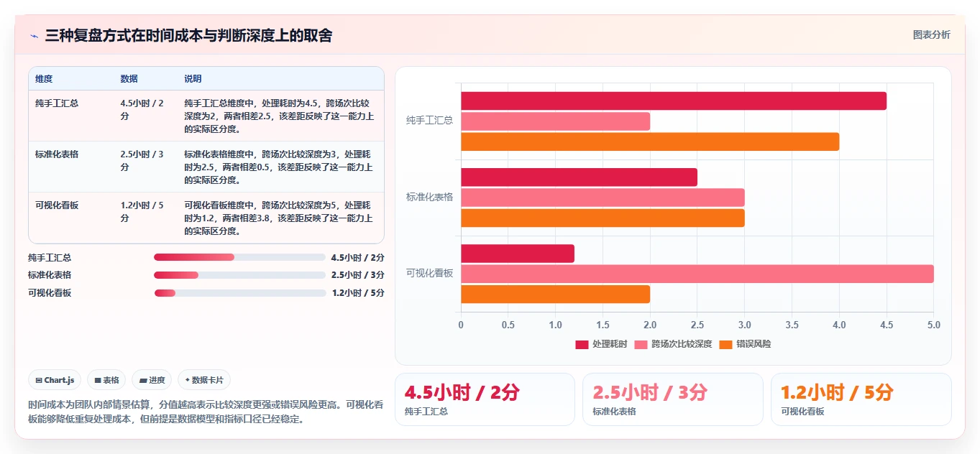Toggle the 错误风险 legend item
This screenshot has height=454, width=980.
click(745, 344)
